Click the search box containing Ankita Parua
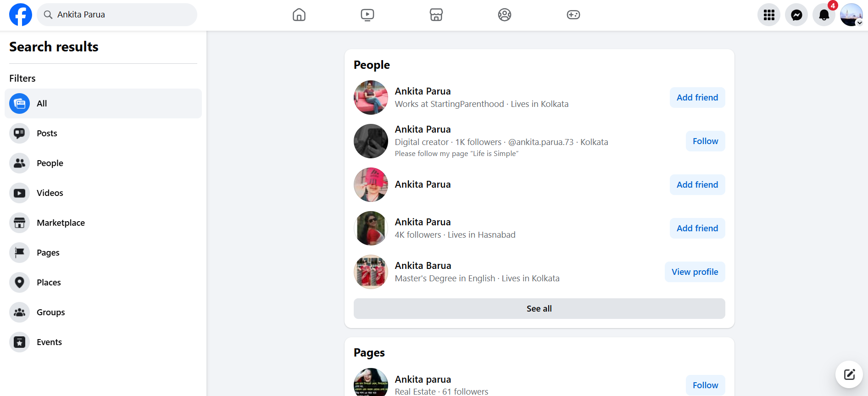The image size is (868, 396). click(117, 15)
